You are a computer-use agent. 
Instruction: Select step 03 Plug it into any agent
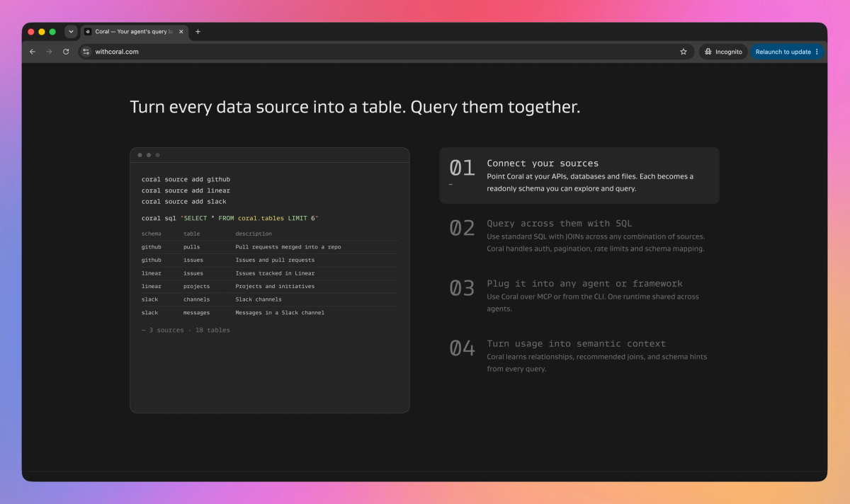coord(579,296)
